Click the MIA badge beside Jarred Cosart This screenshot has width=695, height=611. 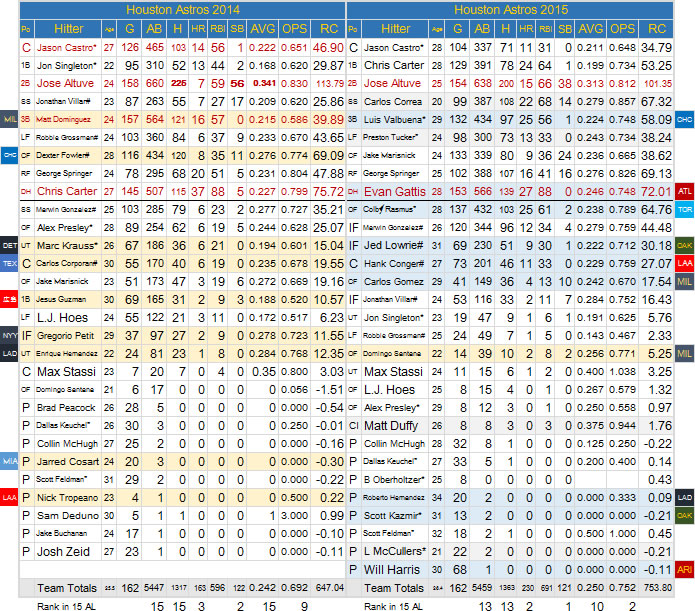[x=9, y=461]
